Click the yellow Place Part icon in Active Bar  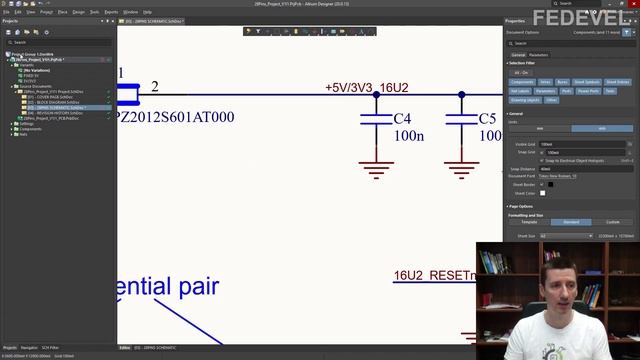pos(296,31)
